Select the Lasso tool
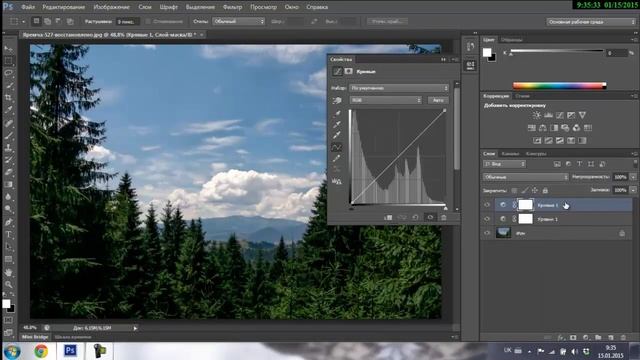The height and width of the screenshot is (360, 640). (x=9, y=73)
